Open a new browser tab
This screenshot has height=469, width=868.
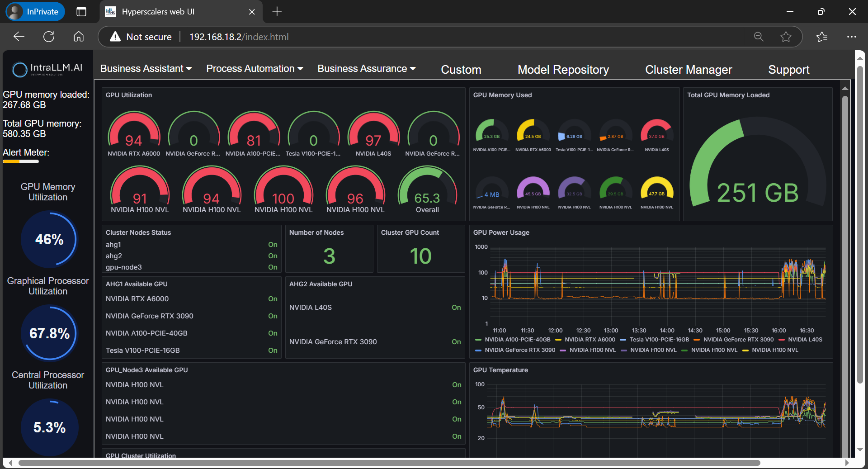tap(277, 12)
